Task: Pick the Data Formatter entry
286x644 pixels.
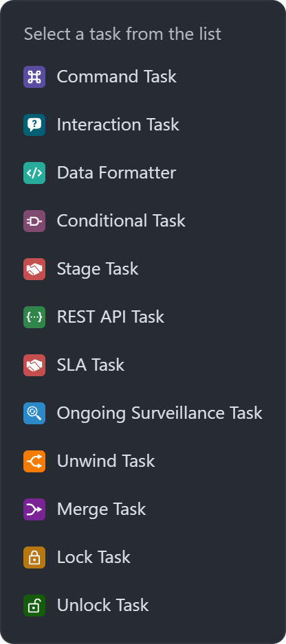Action: click(116, 173)
